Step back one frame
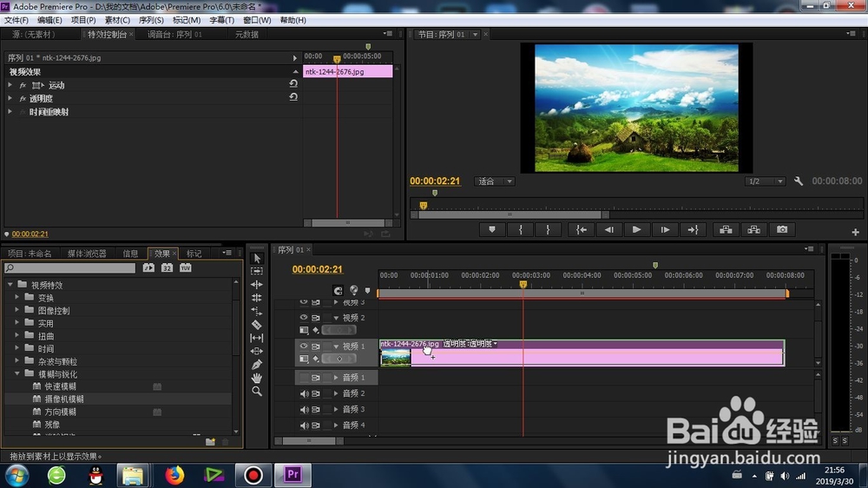Screen dimensions: 868x488 click(609, 230)
